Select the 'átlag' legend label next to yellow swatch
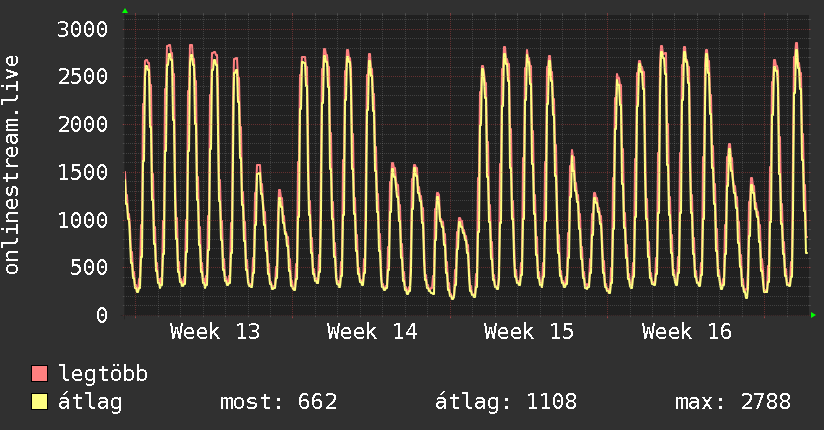The height and width of the screenshot is (430, 824). click(x=90, y=402)
